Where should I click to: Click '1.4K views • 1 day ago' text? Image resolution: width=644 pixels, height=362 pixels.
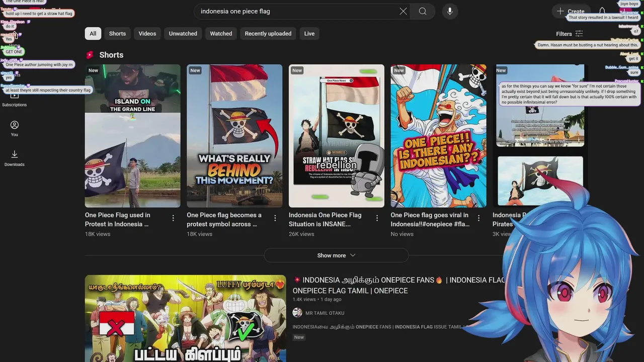click(317, 300)
